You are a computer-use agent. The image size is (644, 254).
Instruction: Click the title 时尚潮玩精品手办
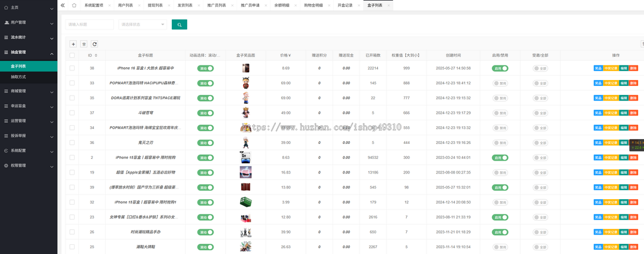[146, 232]
